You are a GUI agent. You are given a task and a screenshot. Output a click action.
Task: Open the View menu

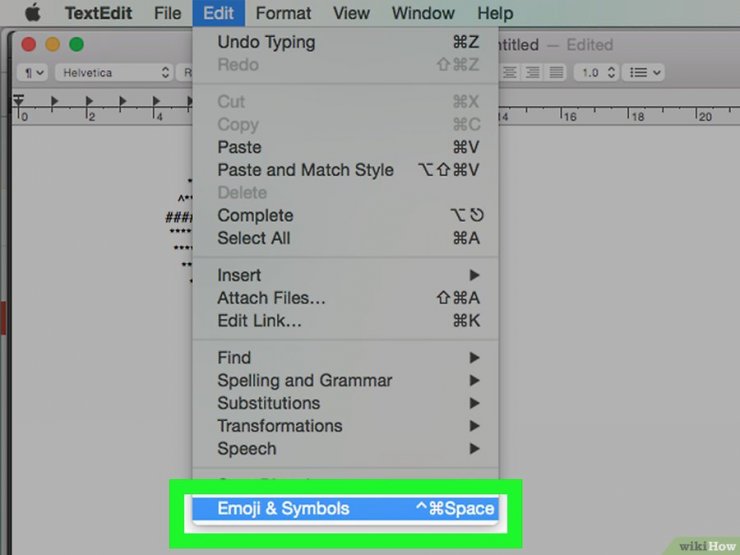(x=351, y=13)
